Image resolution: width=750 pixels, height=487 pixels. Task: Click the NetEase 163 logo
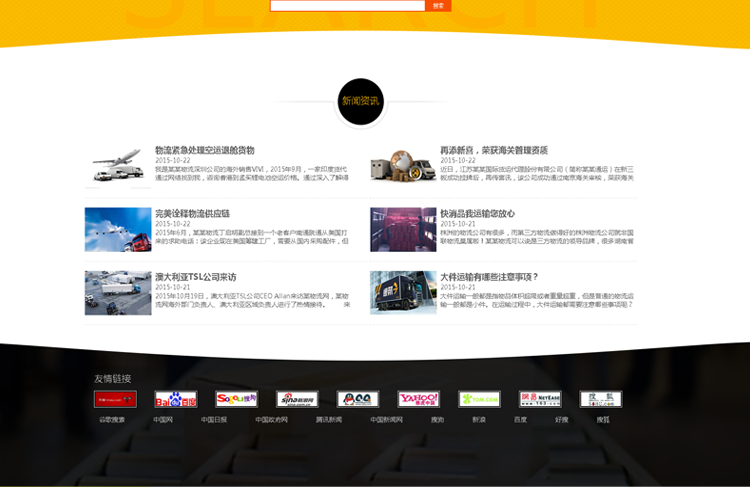[540, 399]
